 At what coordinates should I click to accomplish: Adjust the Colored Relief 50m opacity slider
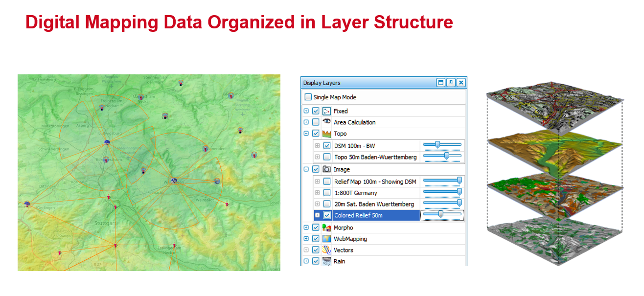click(441, 214)
